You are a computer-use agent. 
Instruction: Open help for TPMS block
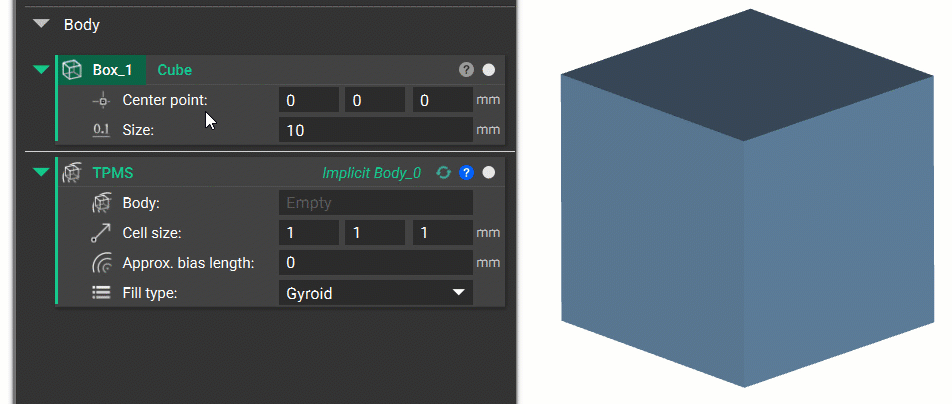[466, 173]
